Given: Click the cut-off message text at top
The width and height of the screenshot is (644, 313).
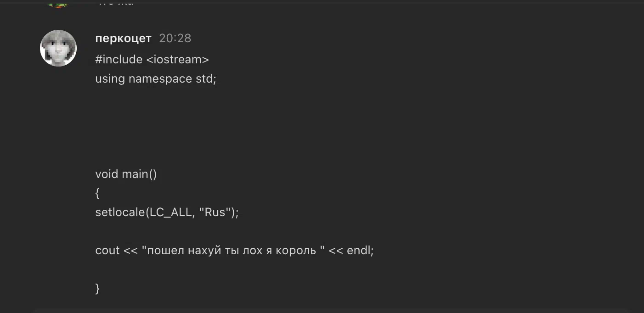Looking at the screenshot, I should coord(115,3).
